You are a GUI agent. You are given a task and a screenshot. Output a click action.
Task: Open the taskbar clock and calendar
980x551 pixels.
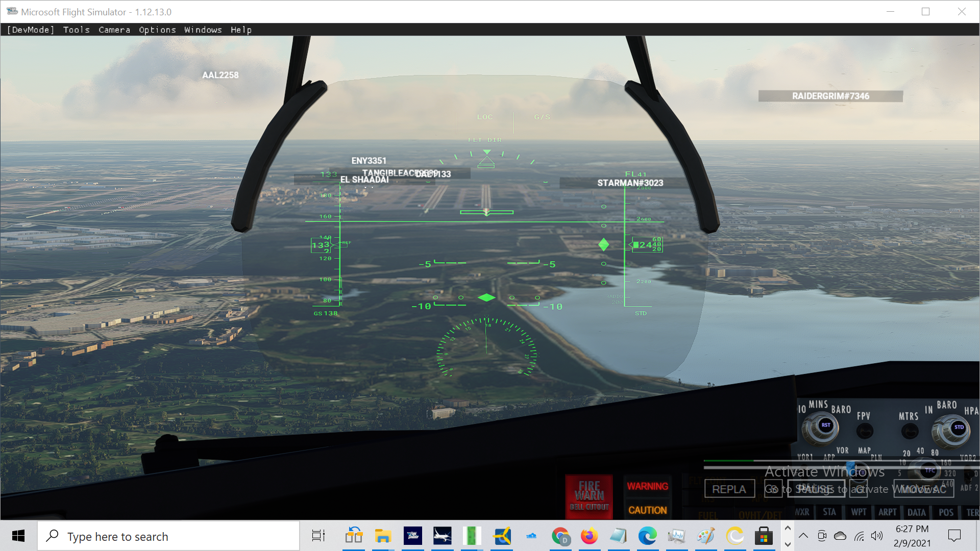(912, 536)
